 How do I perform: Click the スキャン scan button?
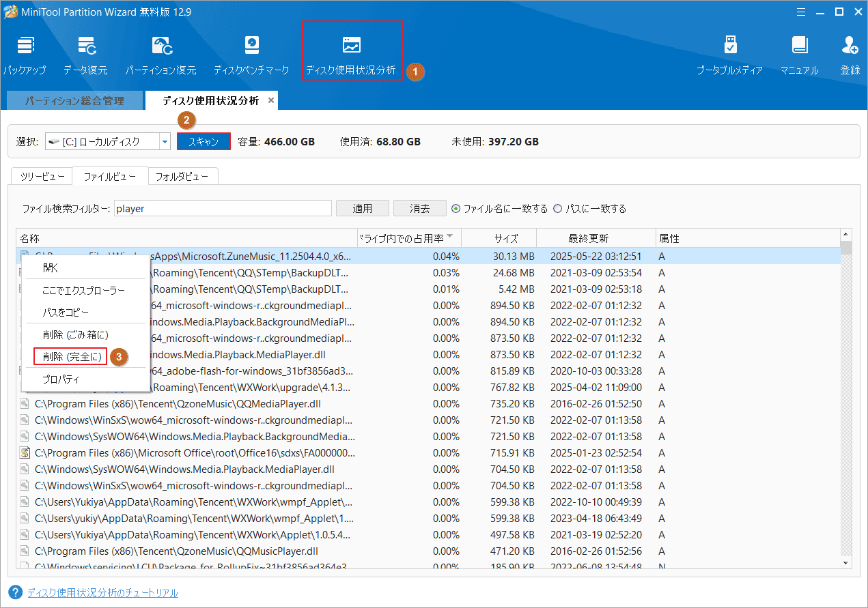(204, 141)
